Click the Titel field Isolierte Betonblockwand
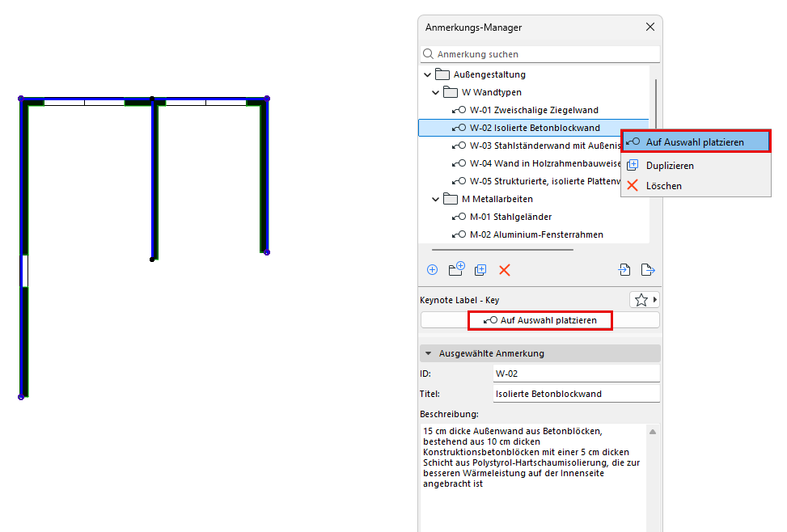Image resolution: width=787 pixels, height=532 pixels. [576, 394]
